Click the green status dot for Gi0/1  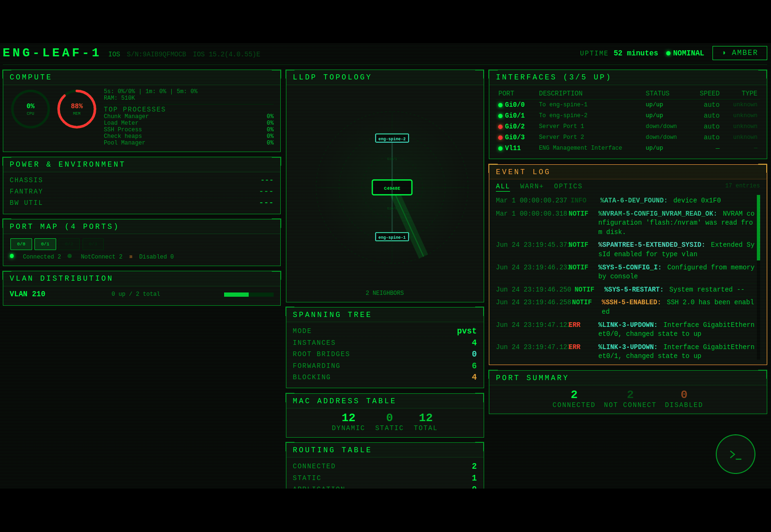coord(500,116)
